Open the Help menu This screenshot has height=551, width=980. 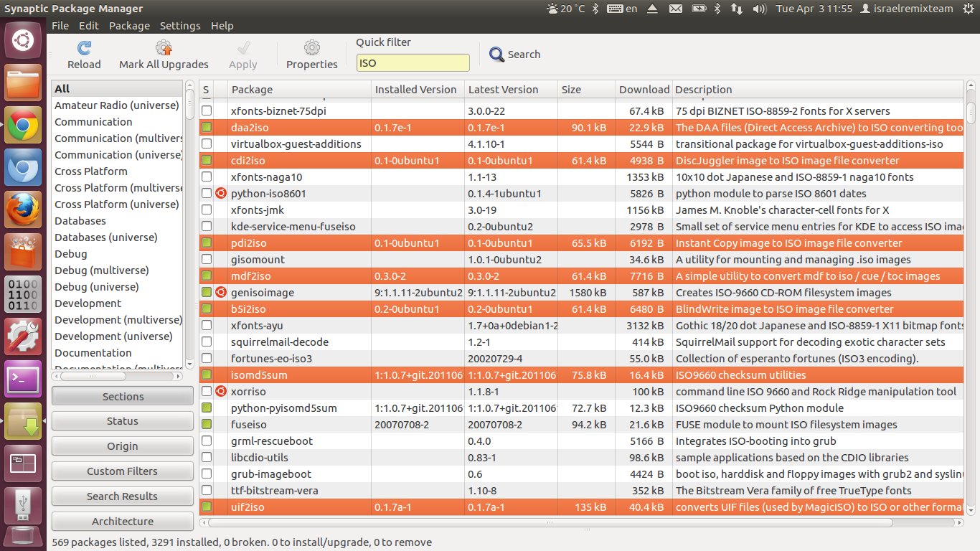[222, 25]
